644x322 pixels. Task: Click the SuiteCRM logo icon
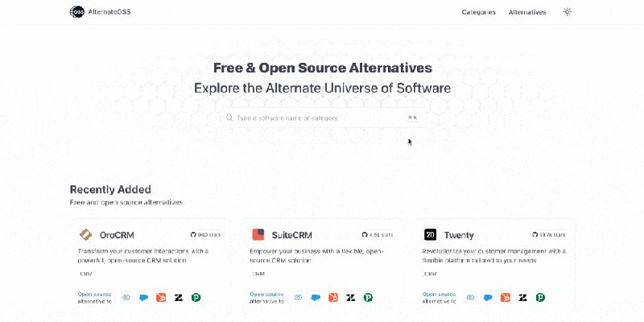point(258,234)
